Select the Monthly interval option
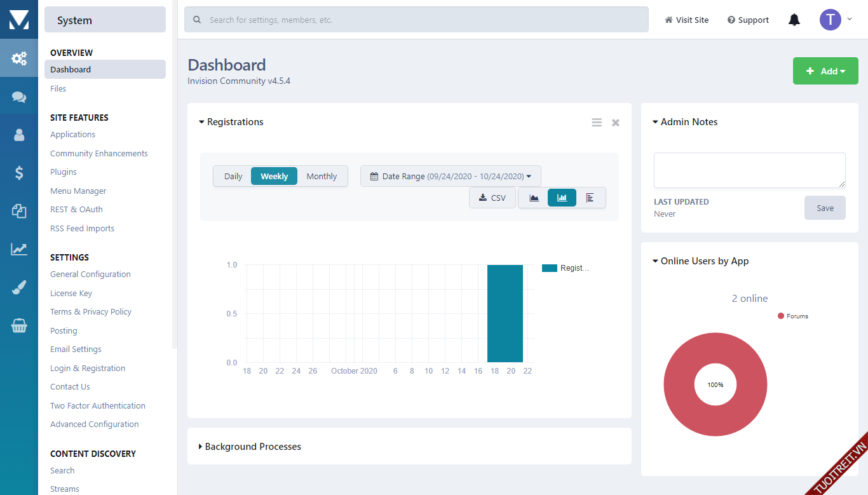Image resolution: width=868 pixels, height=495 pixels. [322, 177]
